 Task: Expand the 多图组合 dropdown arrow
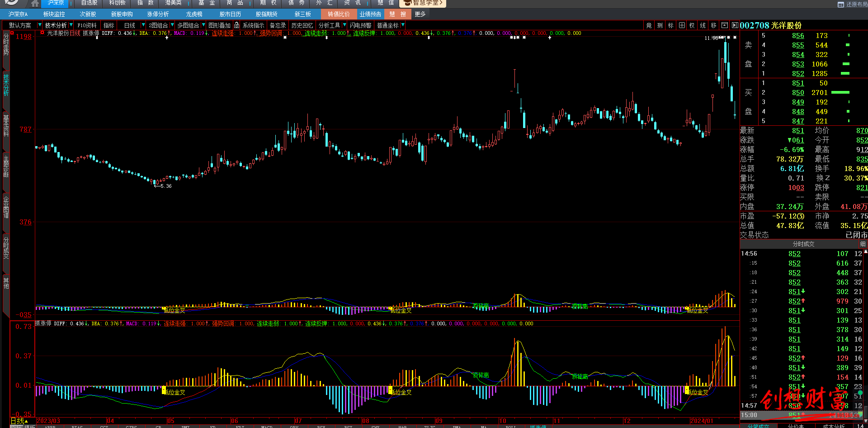pos(203,25)
